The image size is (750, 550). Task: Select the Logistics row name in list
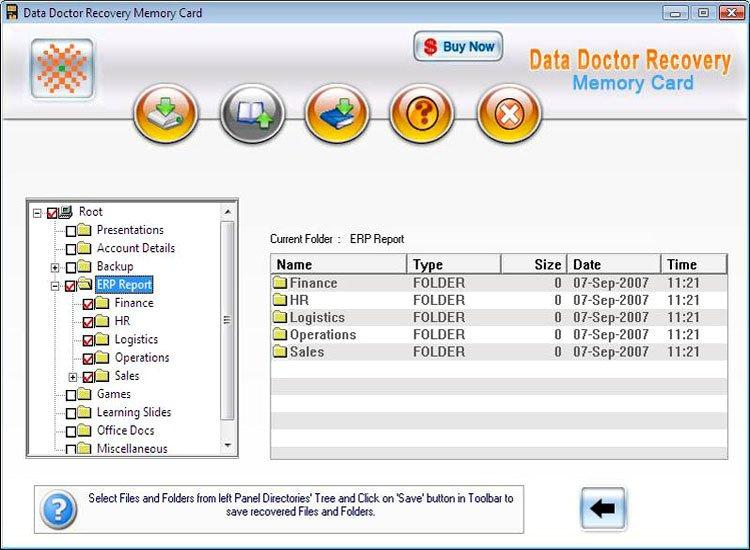(x=317, y=317)
